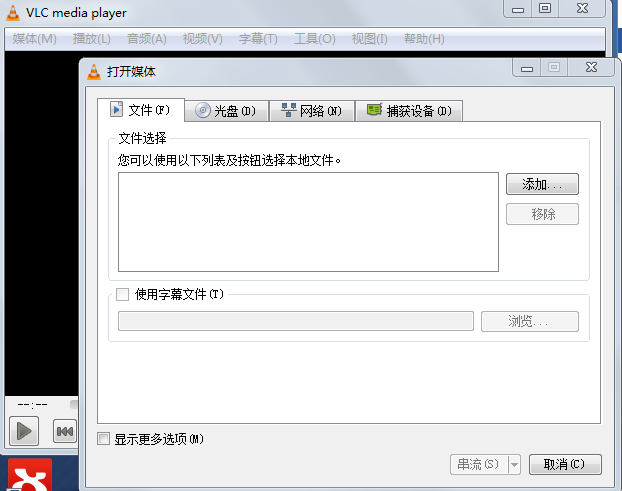Enable the 使用字幕文件 checkbox
Image resolution: width=622 pixels, height=491 pixels.
pos(123,294)
